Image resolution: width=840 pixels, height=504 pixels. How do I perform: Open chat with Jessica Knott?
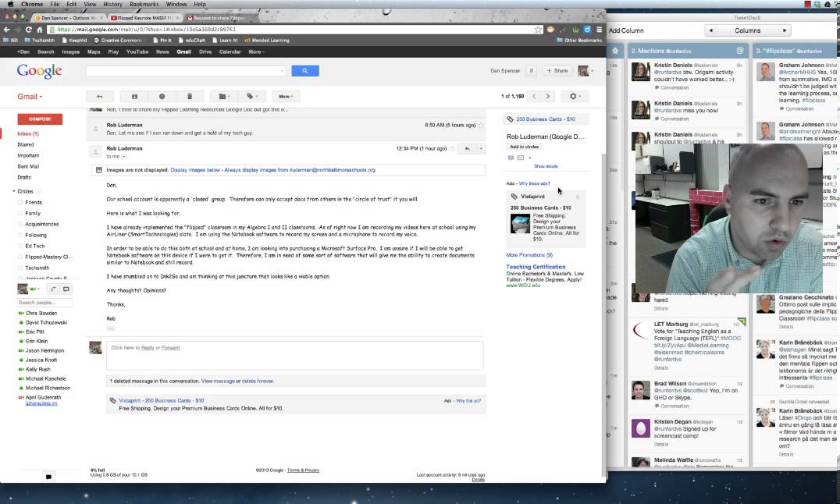pos(41,360)
